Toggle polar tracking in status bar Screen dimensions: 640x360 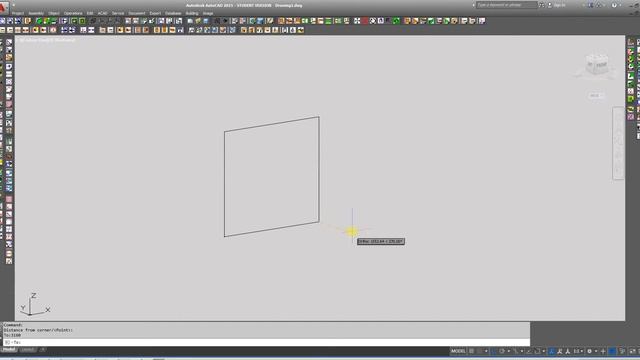pos(502,351)
